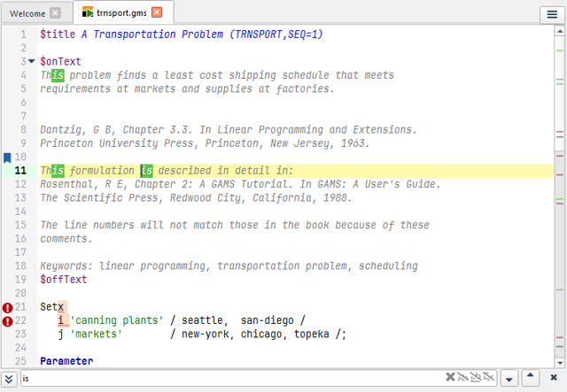Clear the search field text

tap(450, 377)
